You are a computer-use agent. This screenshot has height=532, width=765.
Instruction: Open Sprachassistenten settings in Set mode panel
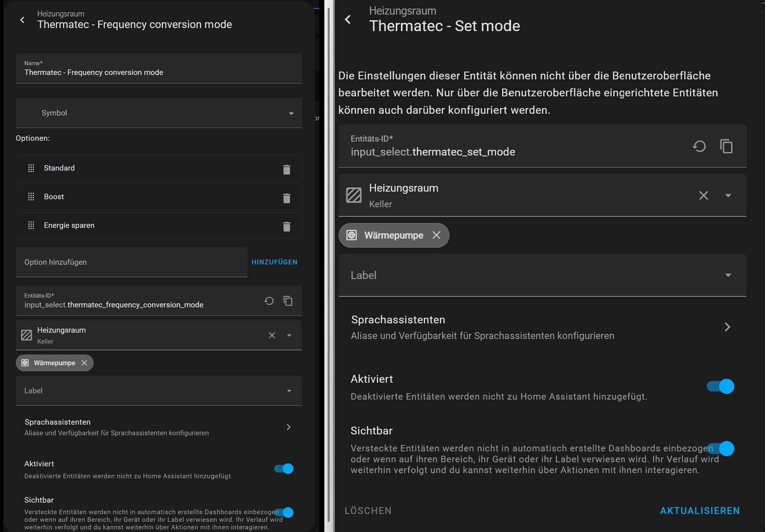[x=542, y=327]
